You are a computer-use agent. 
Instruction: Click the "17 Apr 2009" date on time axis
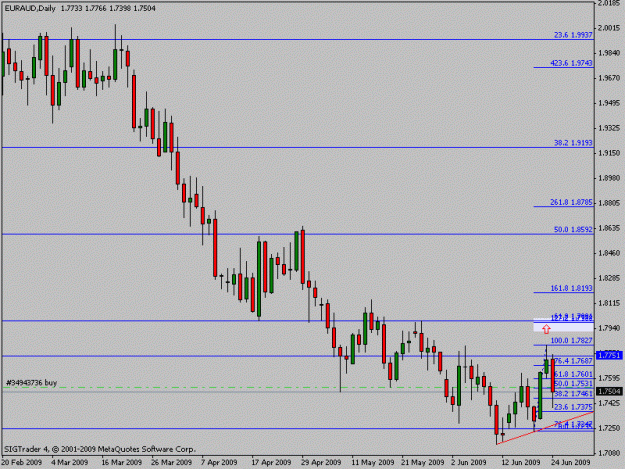click(271, 462)
